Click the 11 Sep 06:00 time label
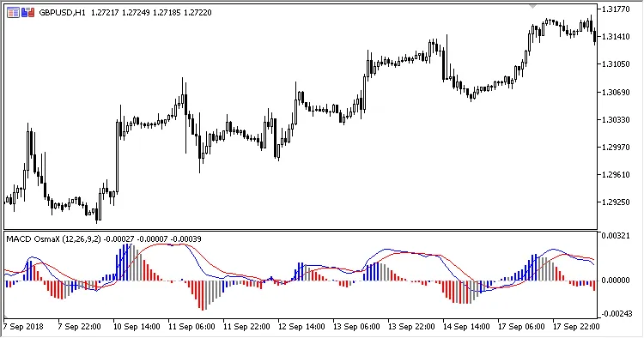The height and width of the screenshot is (338, 644). [191, 327]
